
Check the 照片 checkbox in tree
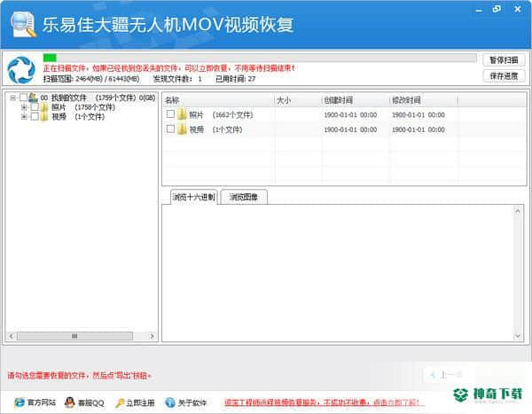[x=35, y=107]
